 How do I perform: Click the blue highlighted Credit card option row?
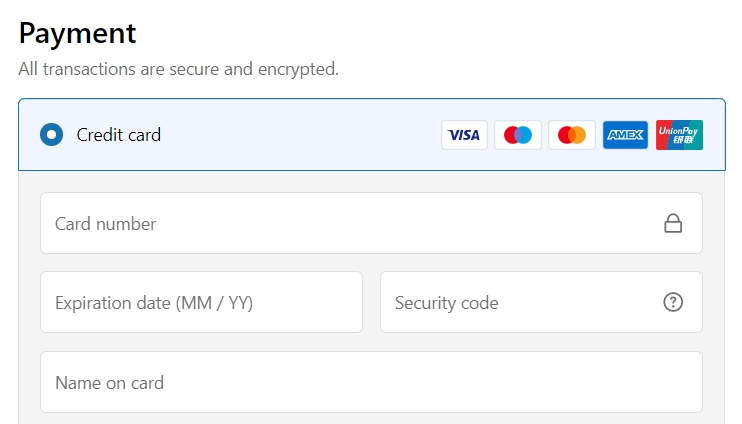(x=372, y=135)
